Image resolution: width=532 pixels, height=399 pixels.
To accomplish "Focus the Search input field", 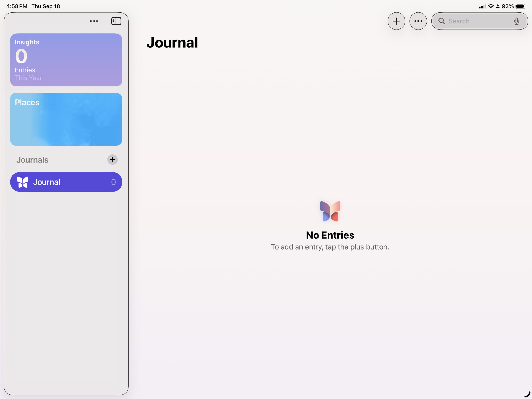I will pos(480,21).
